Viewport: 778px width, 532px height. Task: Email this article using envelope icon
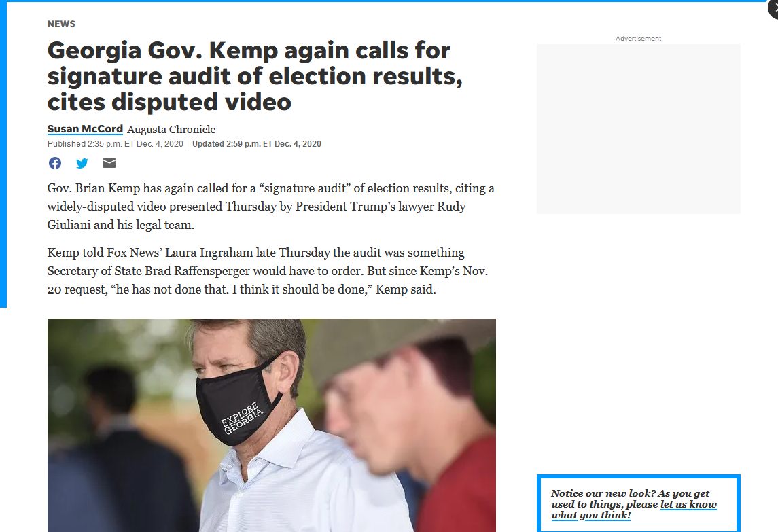point(109,163)
